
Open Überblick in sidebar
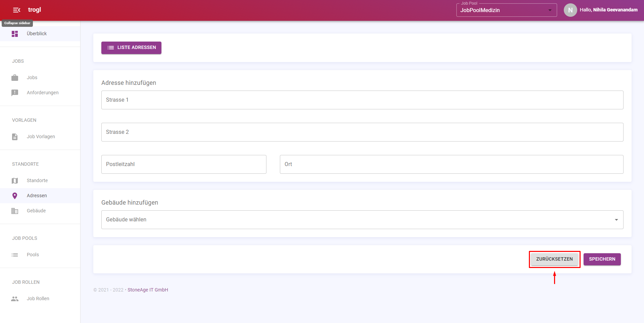coord(40,34)
